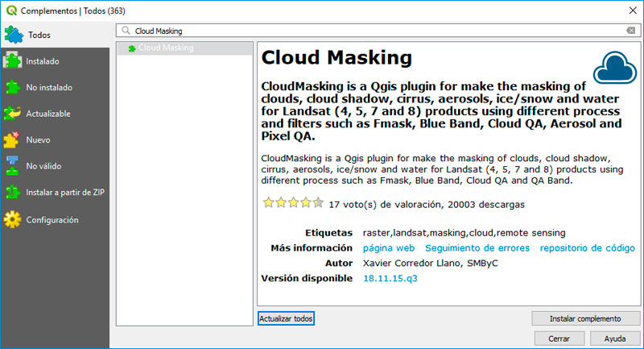This screenshot has width=644, height=349.
Task: Click the Nuevo yellow puzzle icon
Action: click(11, 139)
